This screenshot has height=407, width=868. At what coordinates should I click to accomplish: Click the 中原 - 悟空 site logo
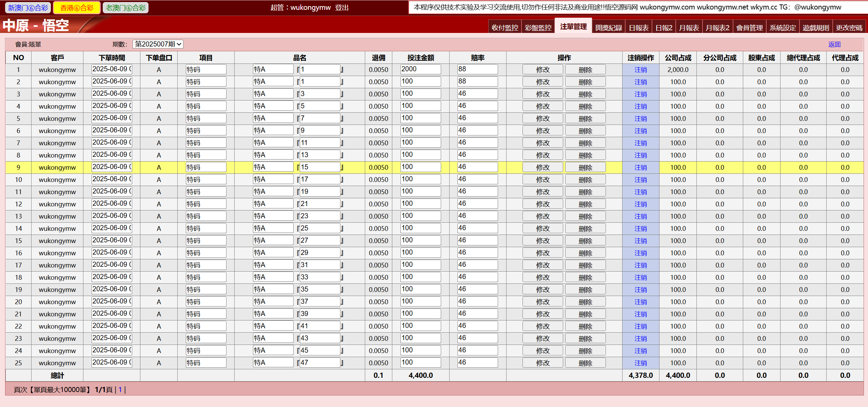pos(36,25)
